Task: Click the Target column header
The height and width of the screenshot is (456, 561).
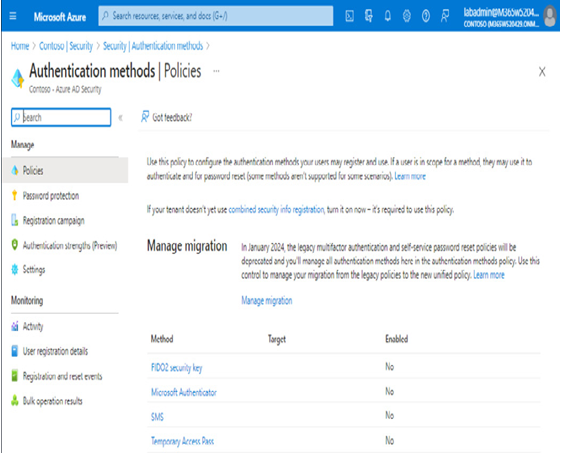Action: pos(277,339)
